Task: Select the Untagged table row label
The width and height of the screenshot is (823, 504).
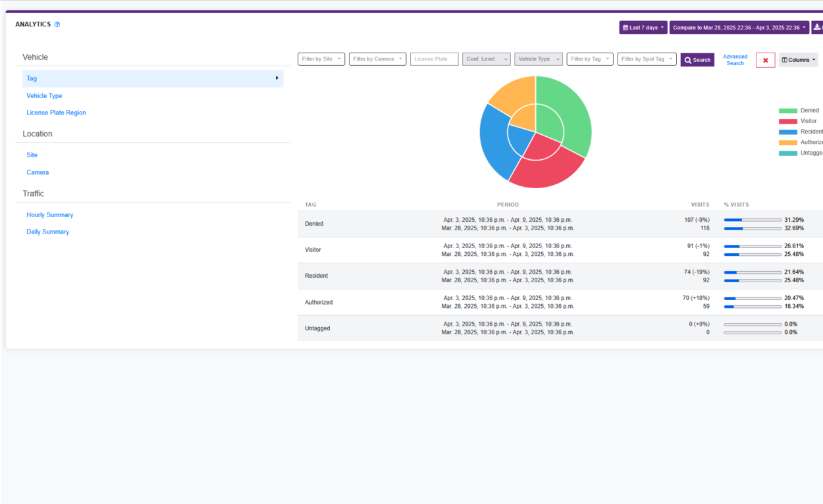Action: (317, 328)
